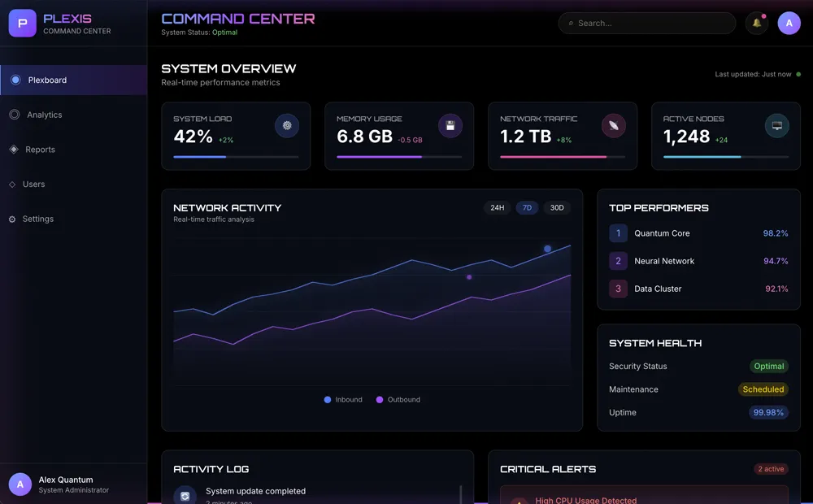Click the satellite icon in Network Traffic card

click(x=614, y=126)
